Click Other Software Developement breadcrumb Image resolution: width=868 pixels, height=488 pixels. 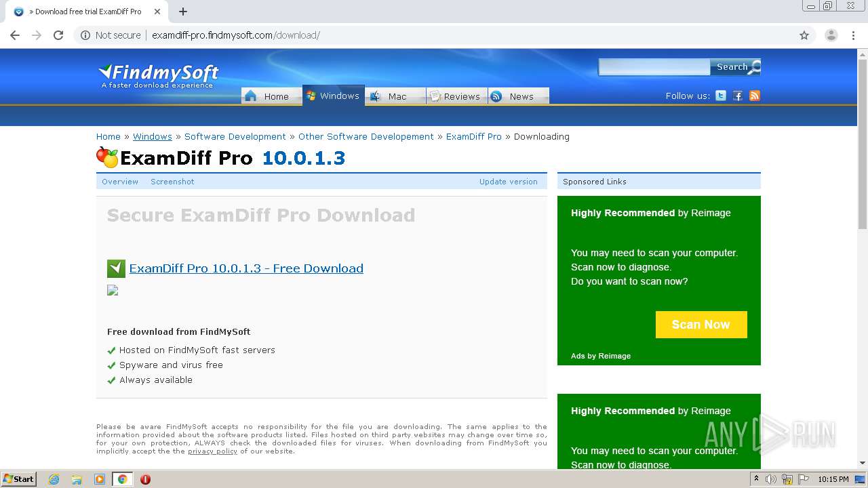(x=366, y=136)
